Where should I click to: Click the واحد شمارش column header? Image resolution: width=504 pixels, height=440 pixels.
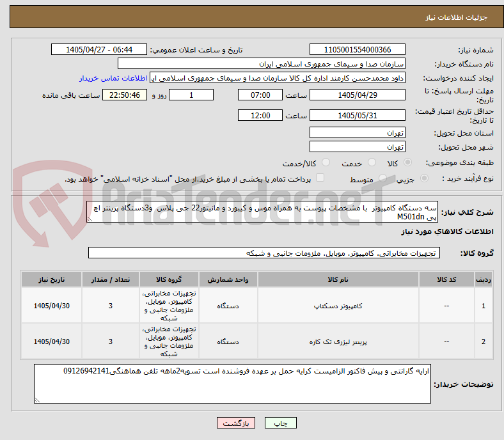228,279
